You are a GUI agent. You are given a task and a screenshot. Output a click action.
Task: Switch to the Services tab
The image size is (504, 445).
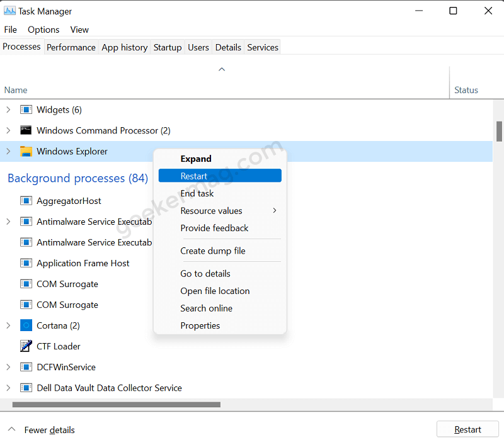(263, 47)
